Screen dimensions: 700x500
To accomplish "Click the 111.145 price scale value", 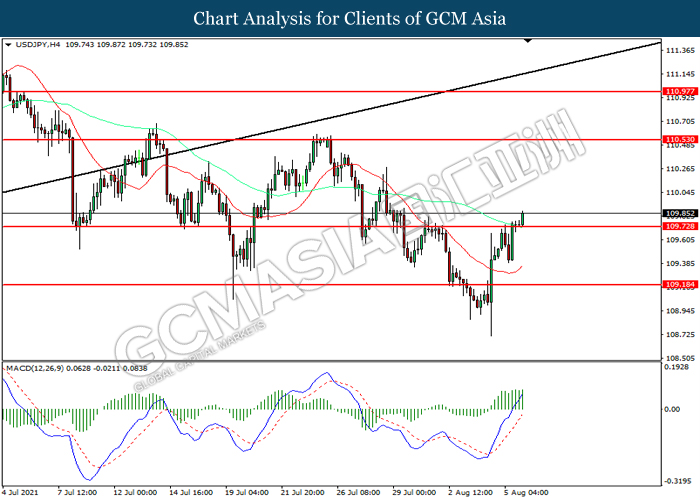I will pos(680,74).
